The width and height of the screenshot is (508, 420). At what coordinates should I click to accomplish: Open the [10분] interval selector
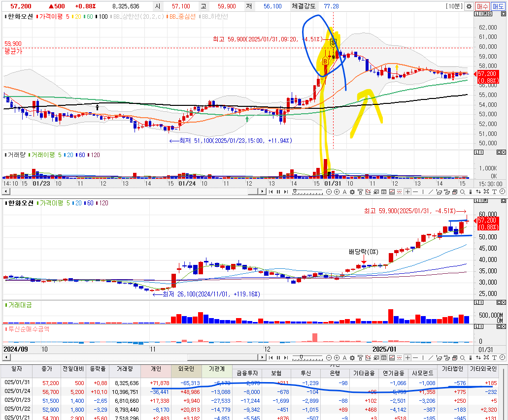454,6
